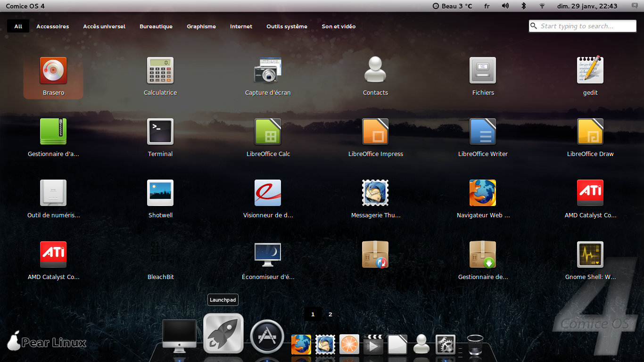644x362 pixels.
Task: Show the Bureautique category
Action: (x=156, y=26)
